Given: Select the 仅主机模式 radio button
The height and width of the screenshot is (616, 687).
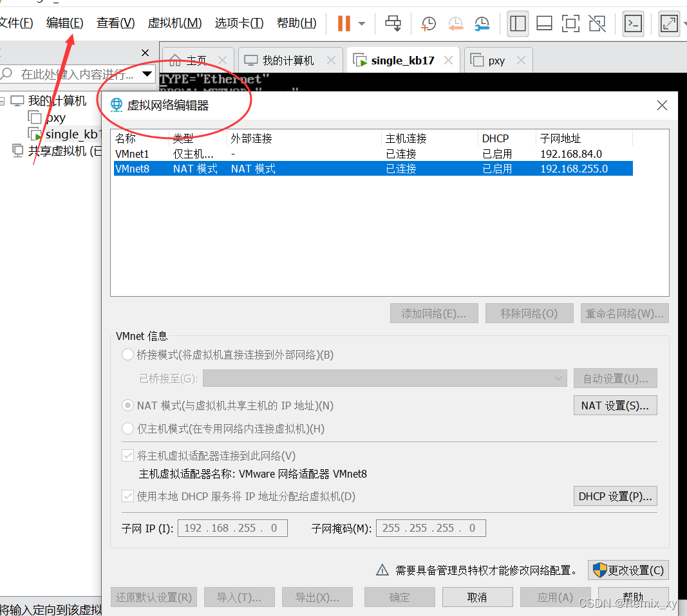Looking at the screenshot, I should [127, 429].
